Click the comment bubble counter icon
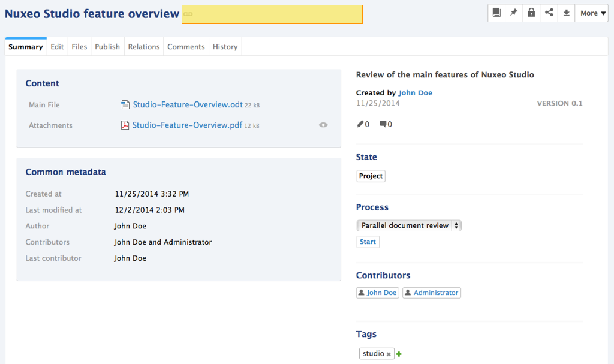 [x=383, y=124]
